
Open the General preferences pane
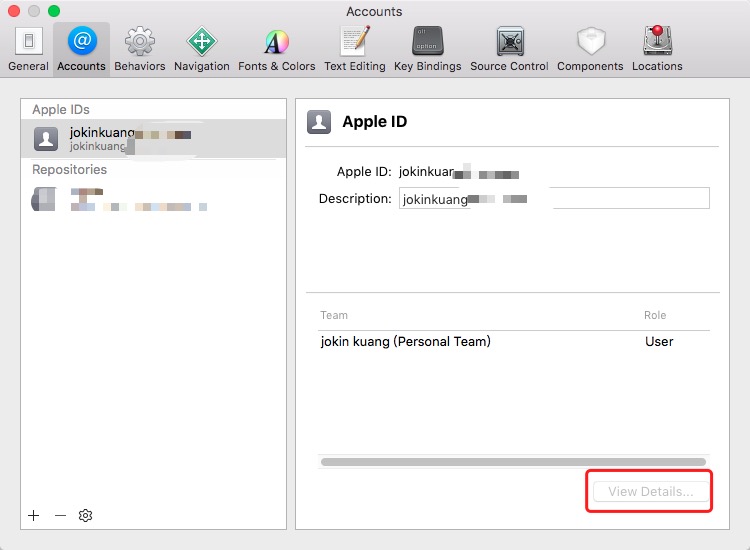point(29,49)
